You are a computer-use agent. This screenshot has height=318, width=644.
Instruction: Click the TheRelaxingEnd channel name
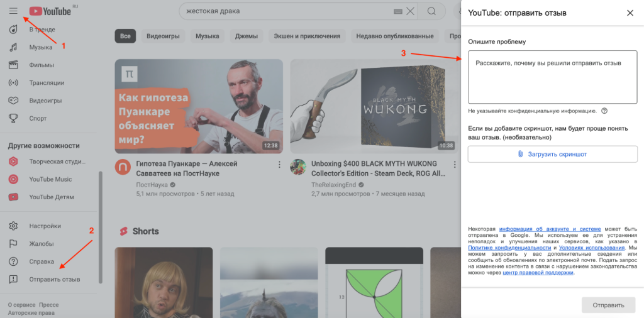tap(335, 184)
